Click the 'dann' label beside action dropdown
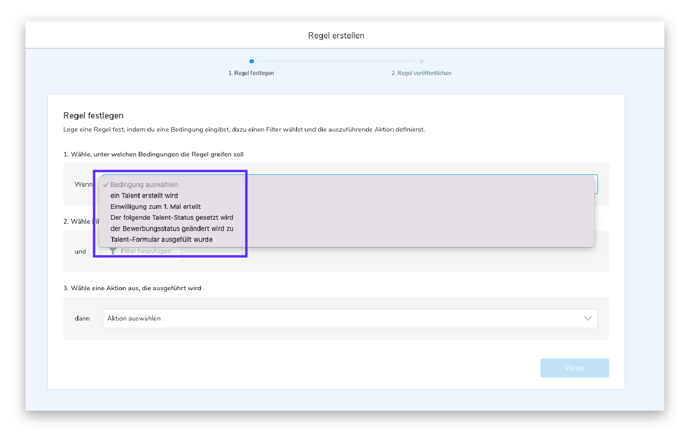Viewport: 688px width, 434px height. pos(82,318)
